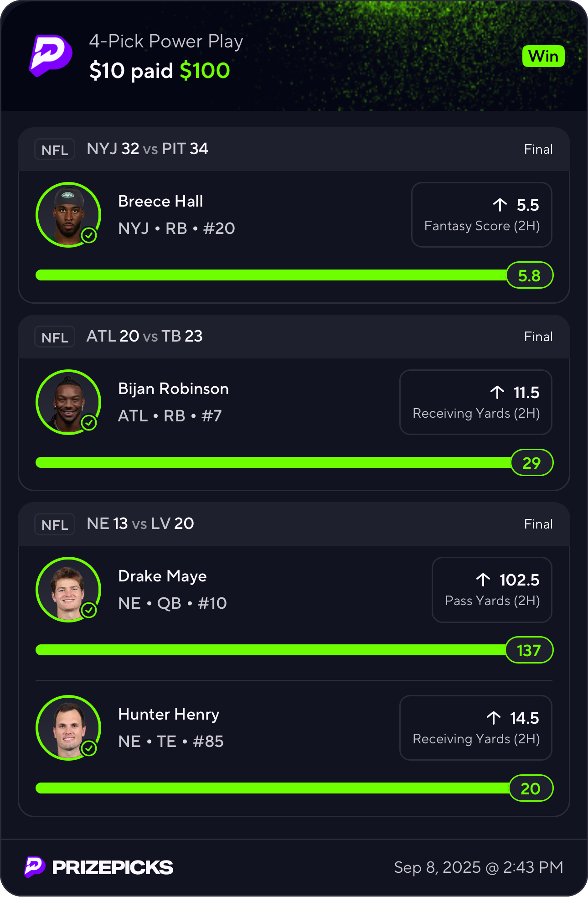Click the ATL 20 vs TB 23 matchup header
The width and height of the screenshot is (588, 897).
(x=144, y=336)
